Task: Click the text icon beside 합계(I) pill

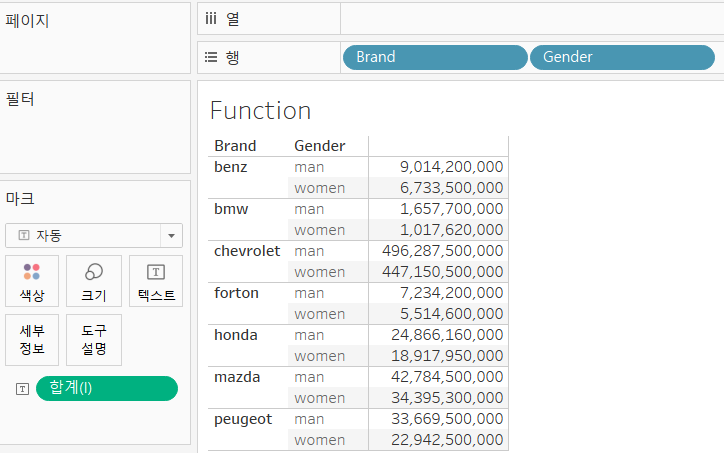Action: point(22,389)
